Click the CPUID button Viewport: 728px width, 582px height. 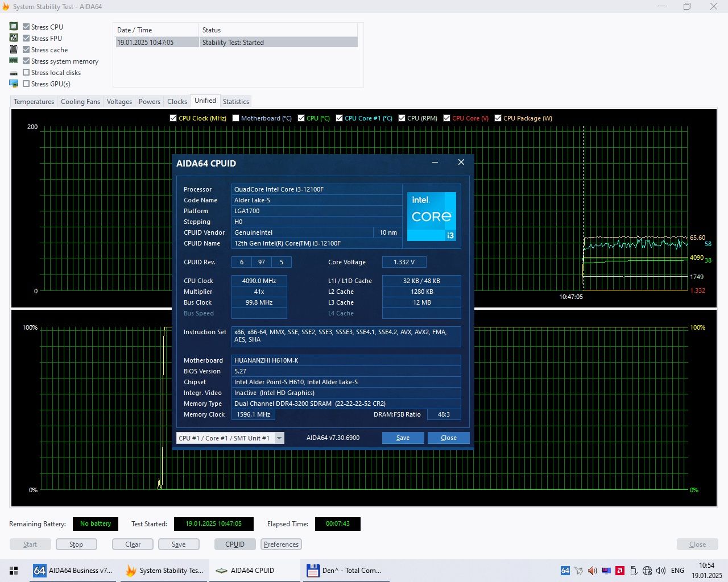pos(235,544)
